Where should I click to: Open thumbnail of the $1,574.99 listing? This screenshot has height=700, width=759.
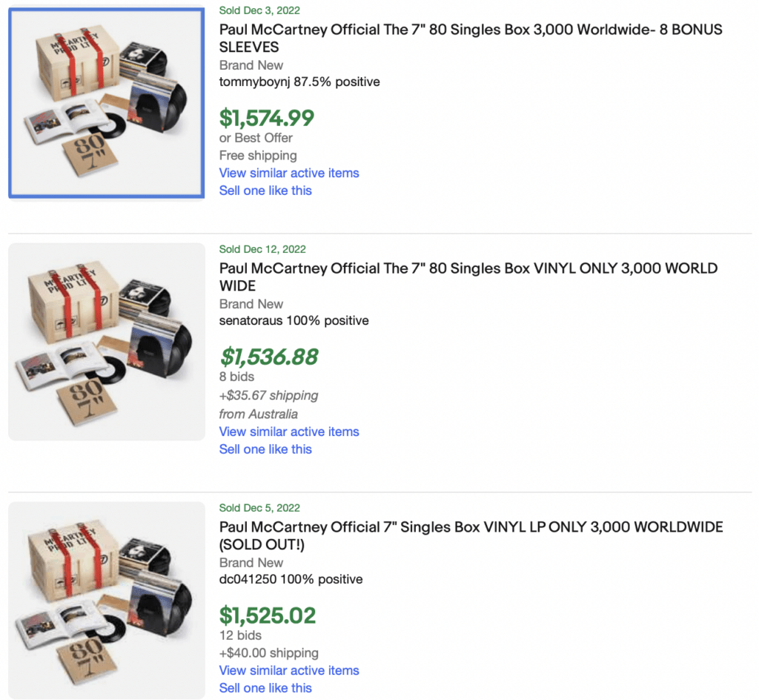[106, 103]
